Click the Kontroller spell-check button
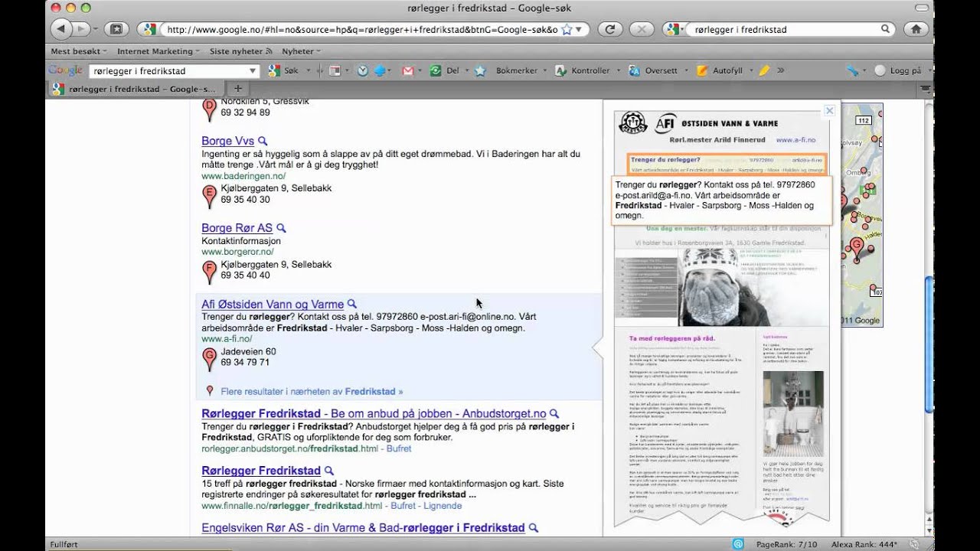Screen dimensions: 980x551 coord(583,70)
